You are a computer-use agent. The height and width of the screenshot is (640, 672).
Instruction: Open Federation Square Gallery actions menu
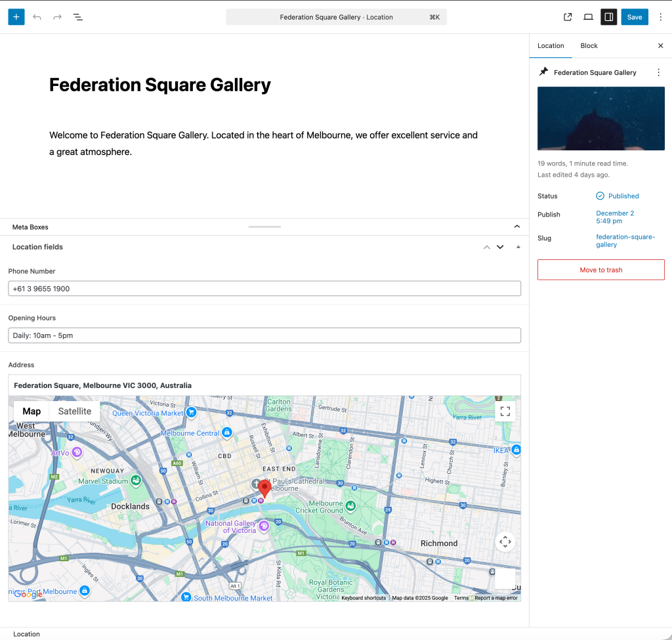[x=658, y=73]
